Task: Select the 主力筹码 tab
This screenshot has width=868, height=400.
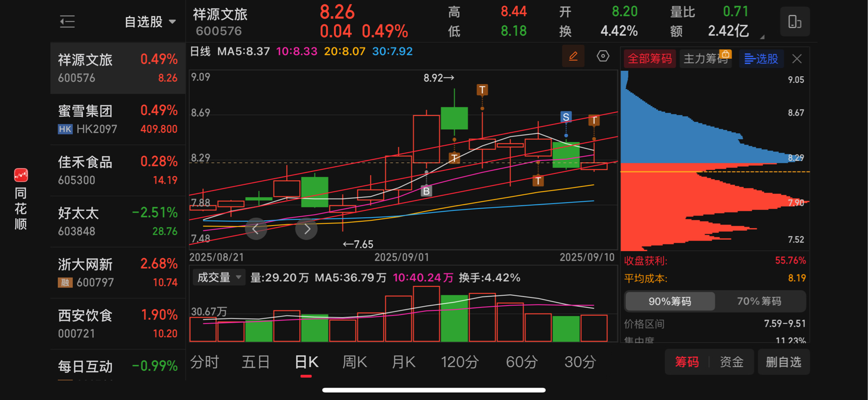Action: 706,58
